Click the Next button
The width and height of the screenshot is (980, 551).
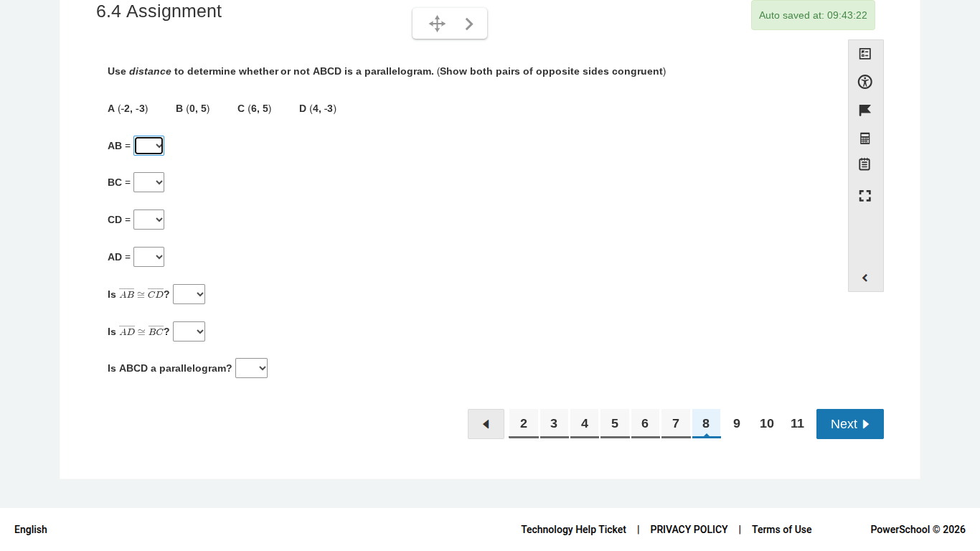[x=849, y=424]
